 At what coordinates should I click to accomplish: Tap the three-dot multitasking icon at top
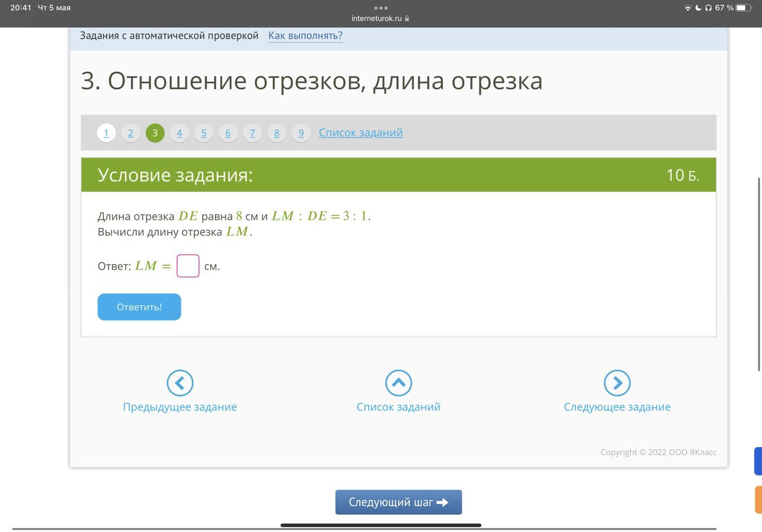click(380, 8)
